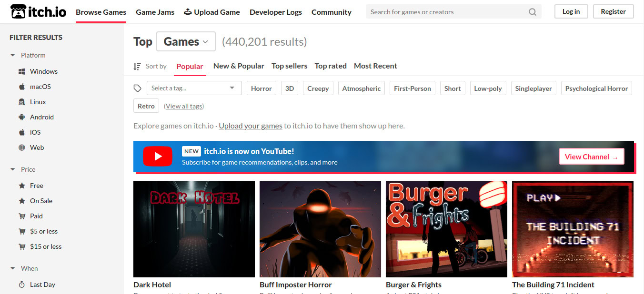Open The Building 71 Incident thumbnail
644x294 pixels.
click(573, 229)
